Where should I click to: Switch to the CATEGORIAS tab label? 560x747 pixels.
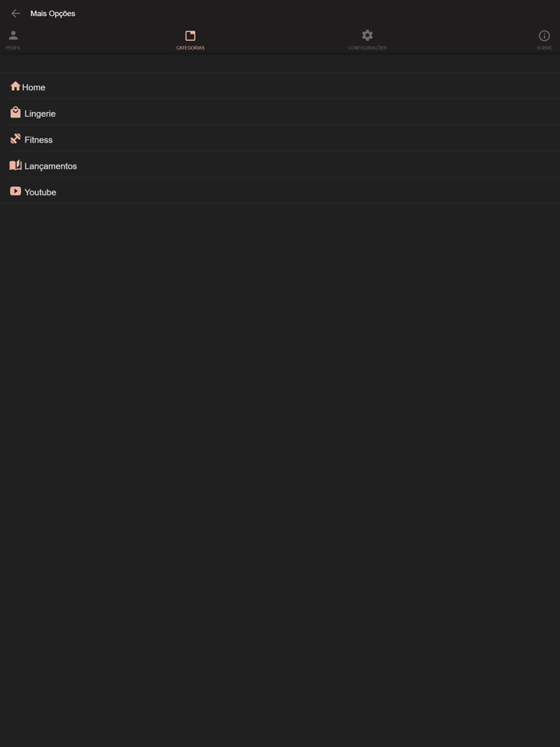[x=190, y=48]
